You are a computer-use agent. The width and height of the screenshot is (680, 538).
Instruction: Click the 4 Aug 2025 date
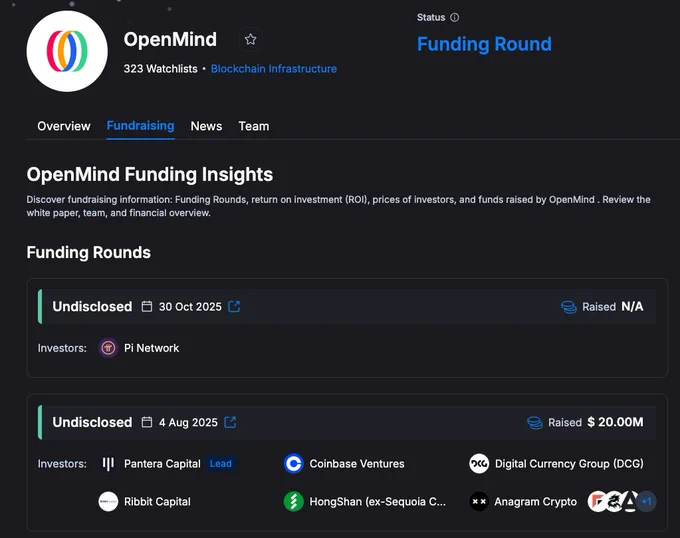coord(188,422)
